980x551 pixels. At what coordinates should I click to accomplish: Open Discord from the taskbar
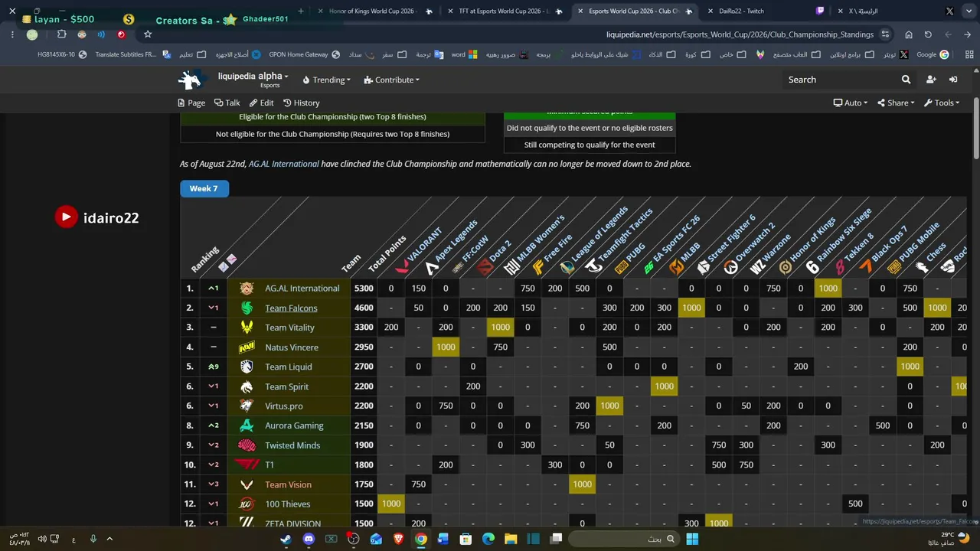click(x=309, y=539)
